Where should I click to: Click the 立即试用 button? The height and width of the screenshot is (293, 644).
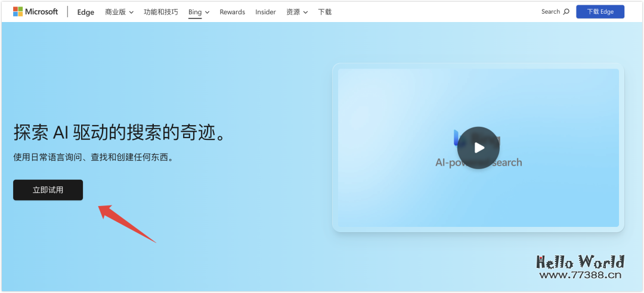pos(48,190)
